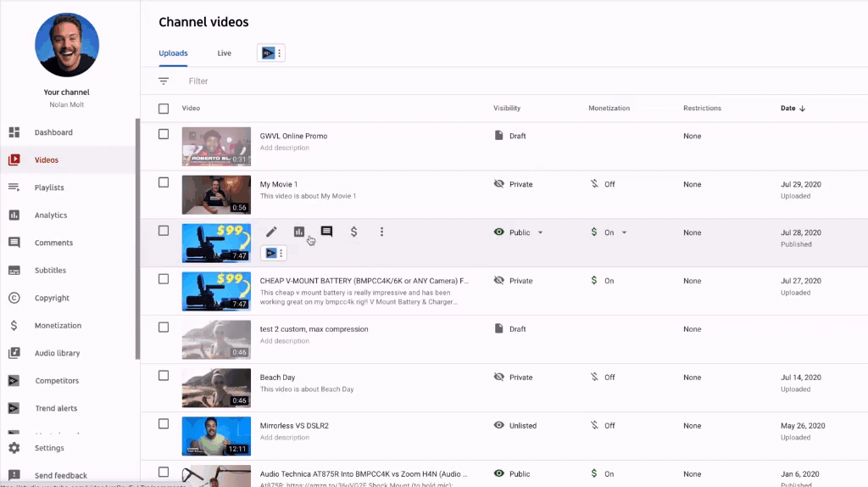Screen dimensions: 868x487
Task: Open the My Movie 1 video title
Action: [278, 184]
